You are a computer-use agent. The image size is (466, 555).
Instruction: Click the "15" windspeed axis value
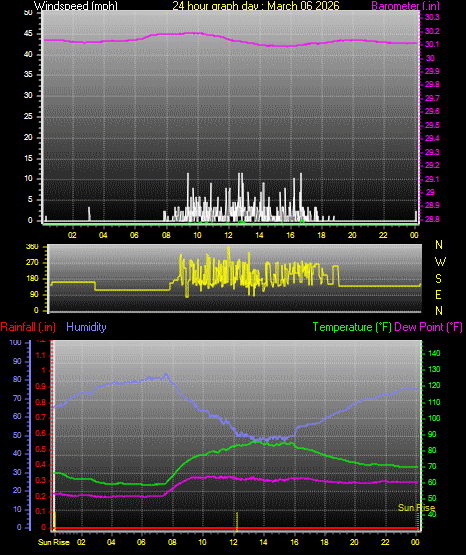pyautogui.click(x=28, y=158)
